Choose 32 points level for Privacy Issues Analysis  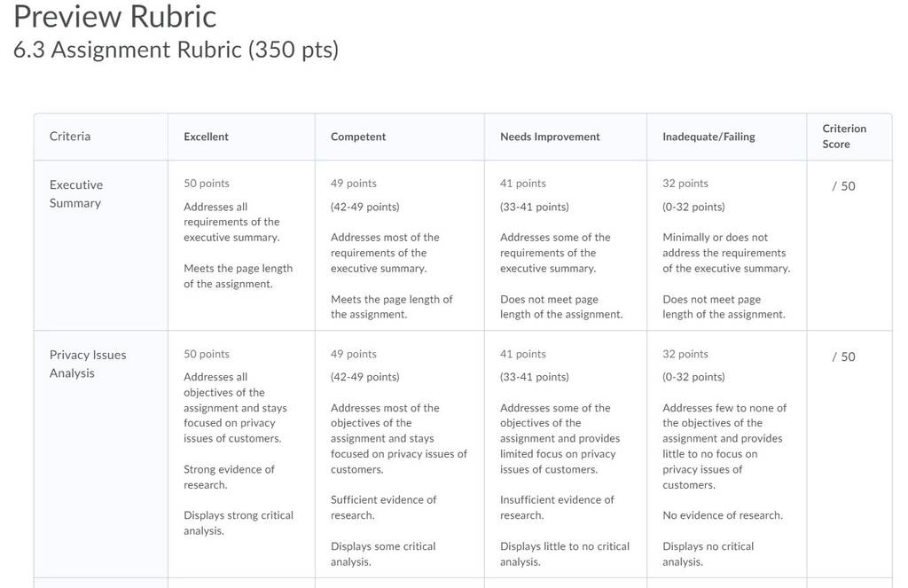tap(685, 354)
